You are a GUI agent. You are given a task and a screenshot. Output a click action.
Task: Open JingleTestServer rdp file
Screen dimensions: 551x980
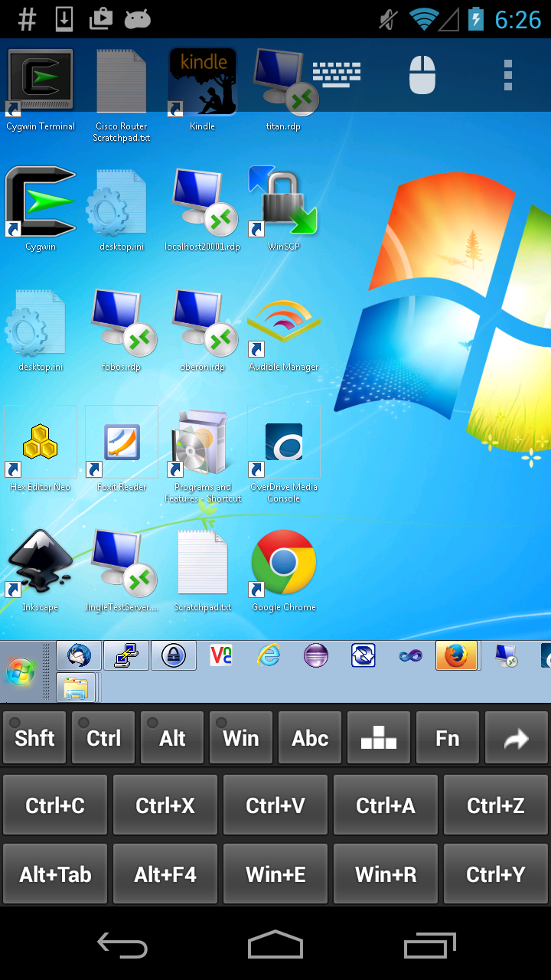pyautogui.click(x=122, y=570)
